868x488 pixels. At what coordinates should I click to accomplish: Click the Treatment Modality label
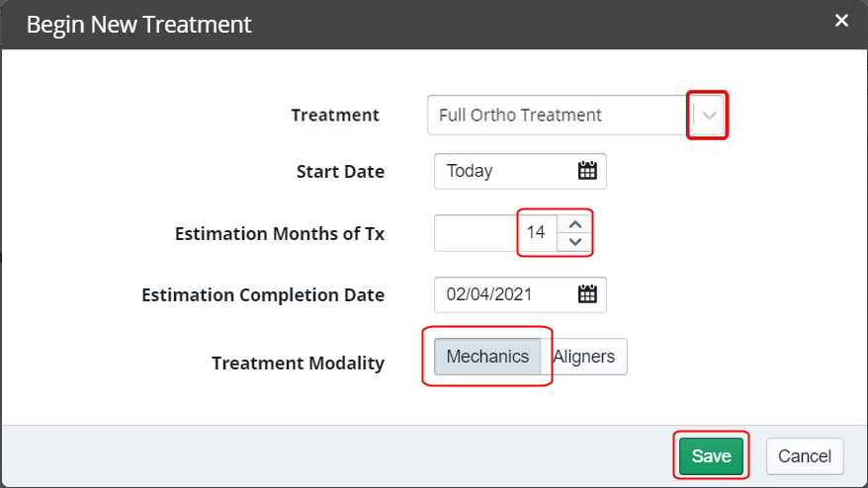[x=298, y=364]
